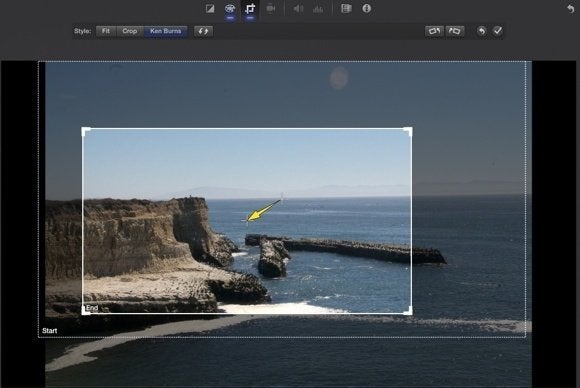Reset the crop adjustments

[481, 31]
